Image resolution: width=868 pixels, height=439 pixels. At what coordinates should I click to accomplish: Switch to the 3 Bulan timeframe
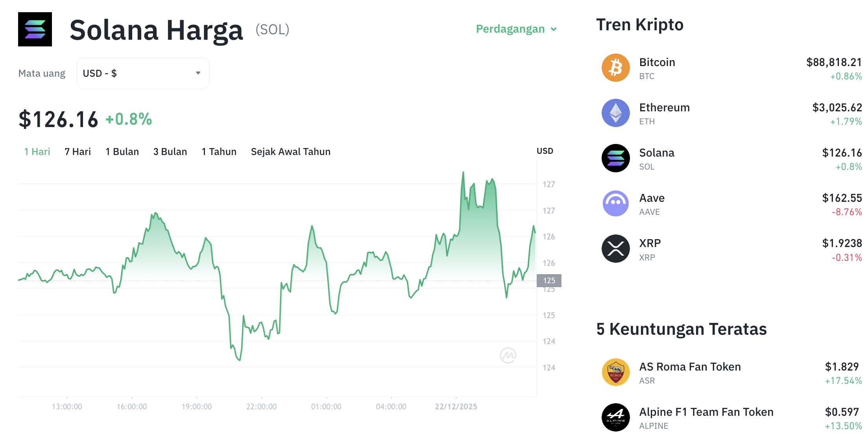tap(170, 151)
